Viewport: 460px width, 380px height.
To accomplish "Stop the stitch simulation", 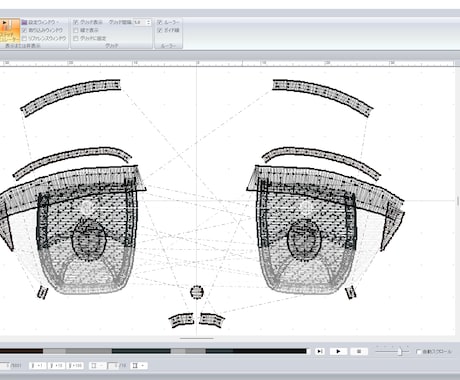I will [359, 351].
